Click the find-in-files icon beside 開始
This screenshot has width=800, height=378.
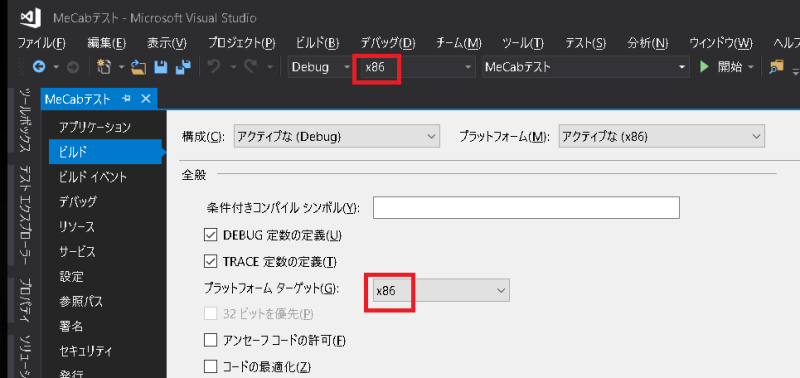[776, 67]
